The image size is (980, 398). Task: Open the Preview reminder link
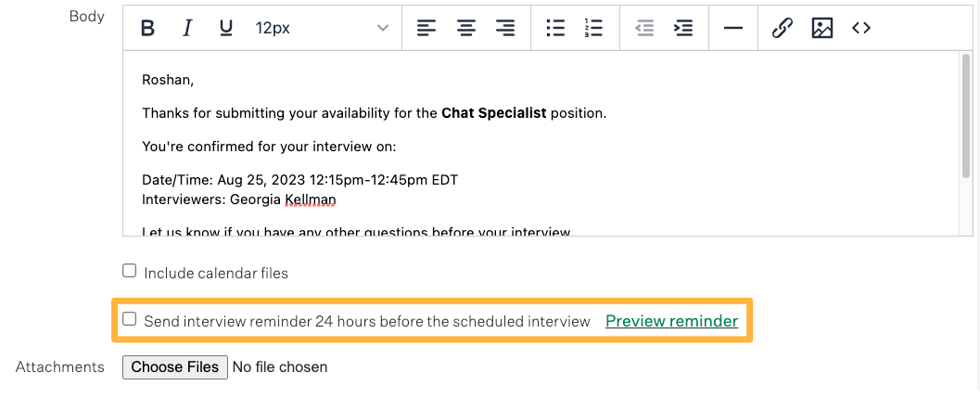pyautogui.click(x=672, y=321)
